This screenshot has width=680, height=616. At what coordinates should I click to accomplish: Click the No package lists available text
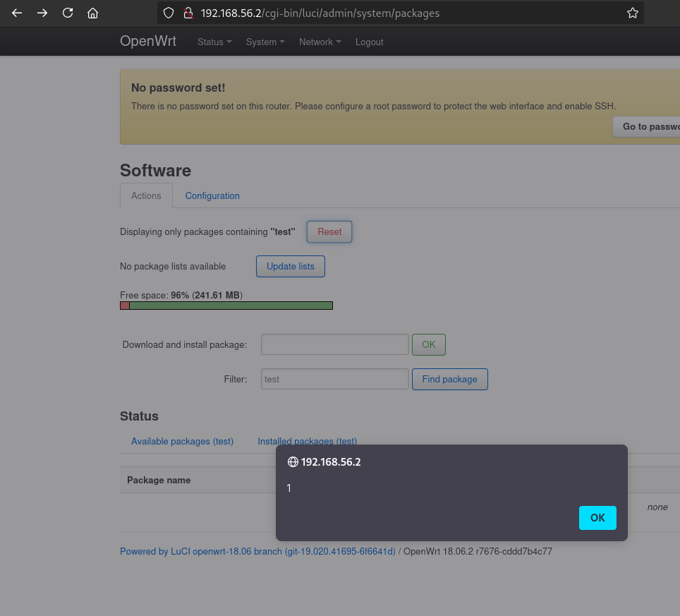173,266
